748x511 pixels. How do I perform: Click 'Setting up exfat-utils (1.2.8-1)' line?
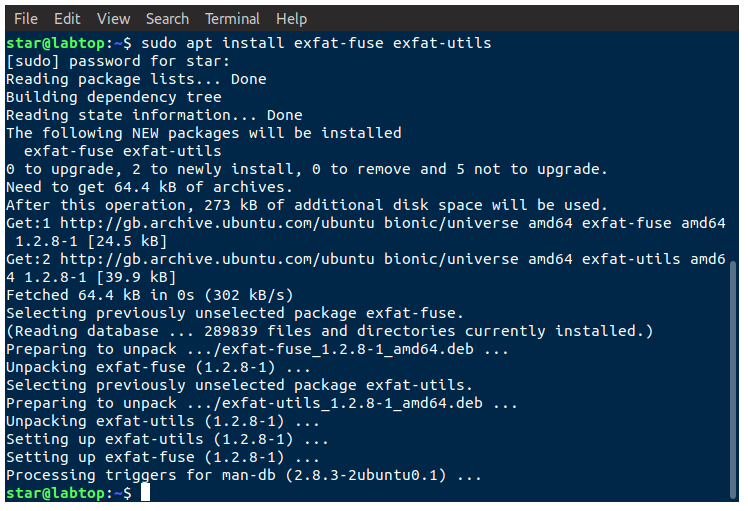point(167,439)
